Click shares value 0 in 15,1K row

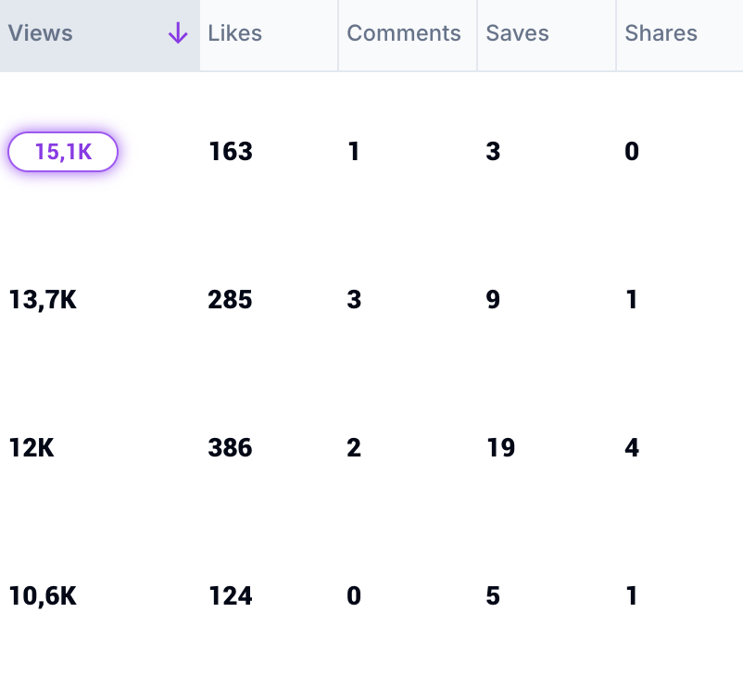click(632, 152)
